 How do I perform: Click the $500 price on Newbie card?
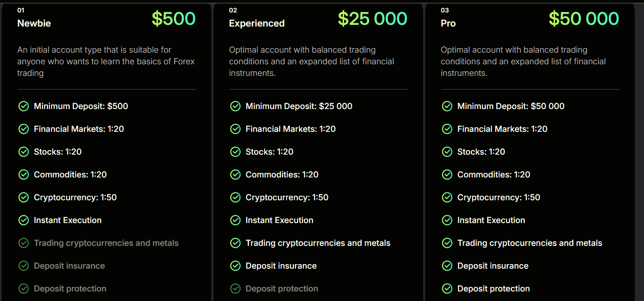click(x=174, y=19)
